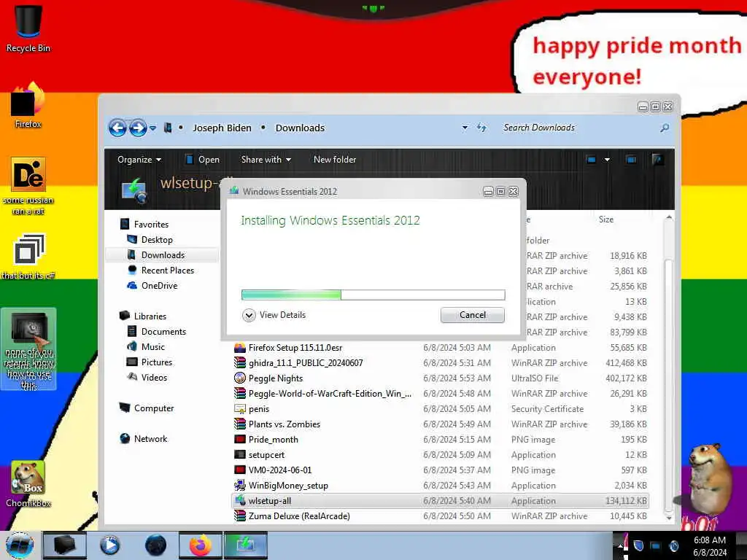Screen dimensions: 747x560
Task: Click New folder in the toolbar
Action: [334, 160]
